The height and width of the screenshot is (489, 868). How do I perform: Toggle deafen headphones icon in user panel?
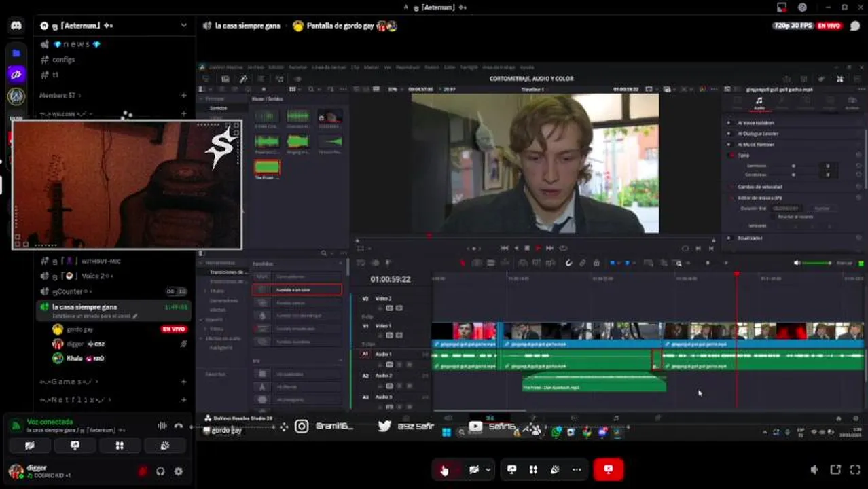(x=160, y=471)
